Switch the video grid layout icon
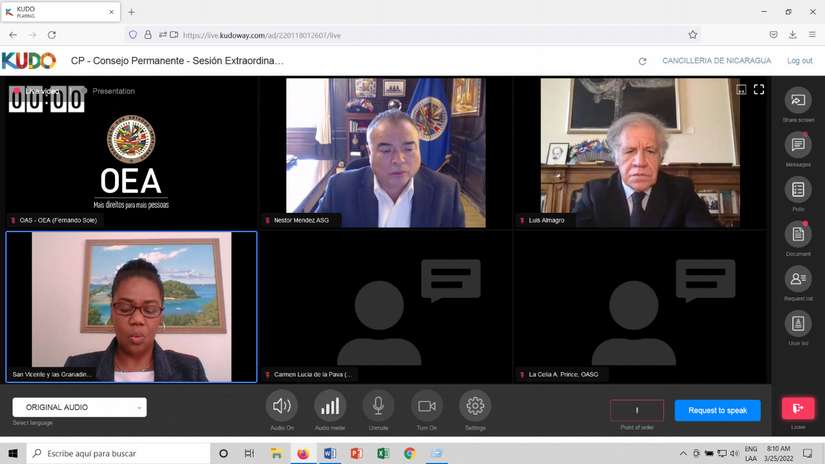The height and width of the screenshot is (464, 825). click(x=741, y=89)
